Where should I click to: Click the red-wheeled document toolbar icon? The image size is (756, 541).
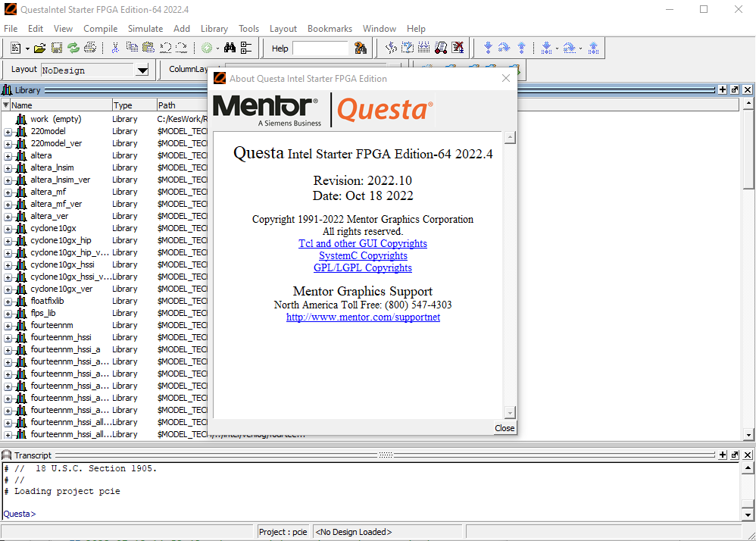(x=441, y=48)
